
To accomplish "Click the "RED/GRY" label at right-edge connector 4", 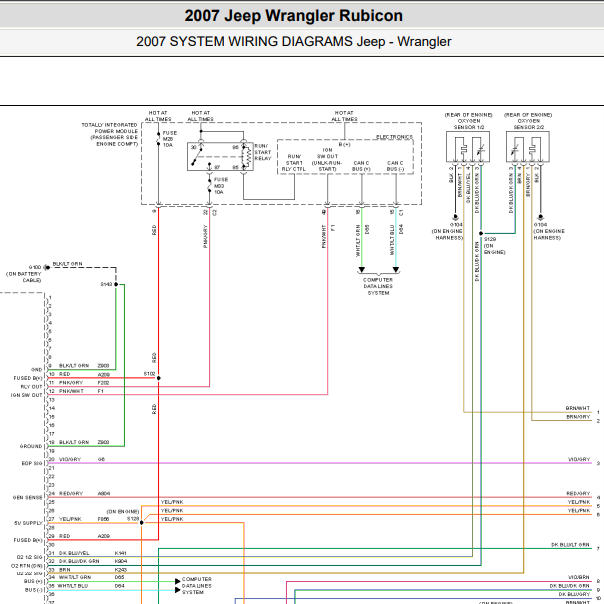I will 578,493.
